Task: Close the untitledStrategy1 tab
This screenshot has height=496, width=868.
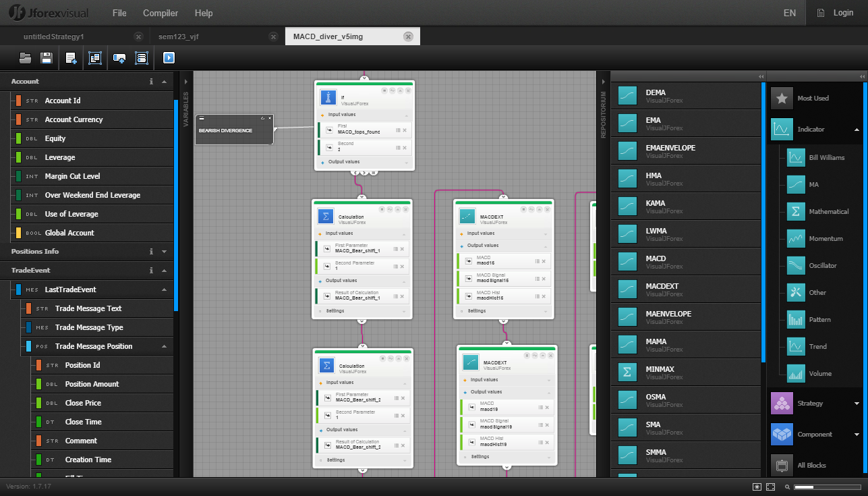Action: (x=138, y=36)
